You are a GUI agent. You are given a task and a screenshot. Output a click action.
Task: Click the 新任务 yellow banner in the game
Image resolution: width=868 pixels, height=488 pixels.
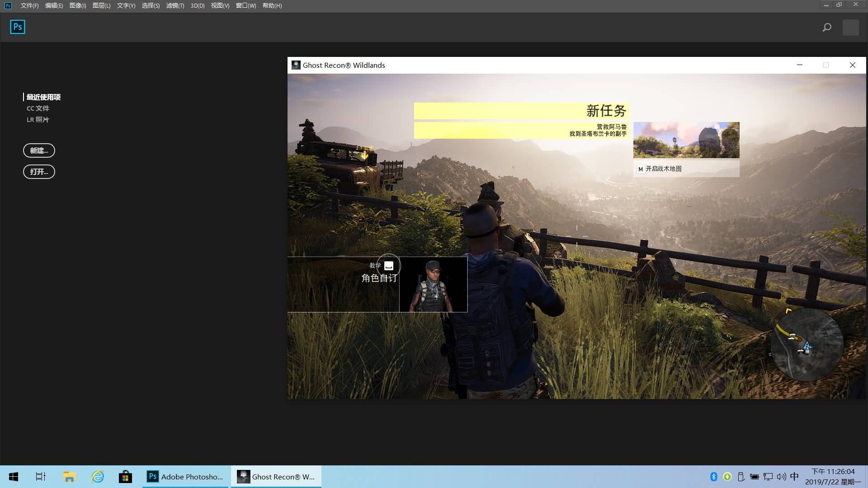pos(522,111)
